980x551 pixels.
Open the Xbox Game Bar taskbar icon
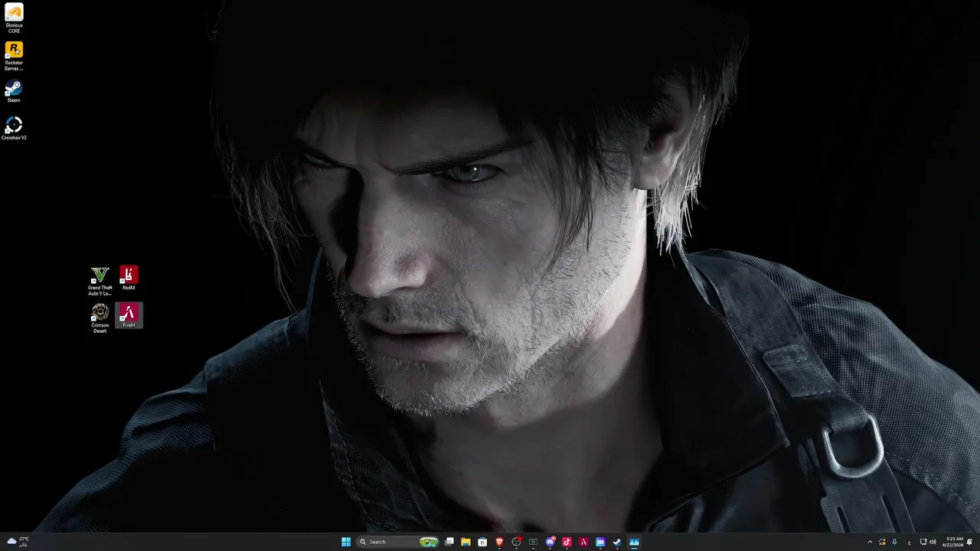[x=533, y=542]
